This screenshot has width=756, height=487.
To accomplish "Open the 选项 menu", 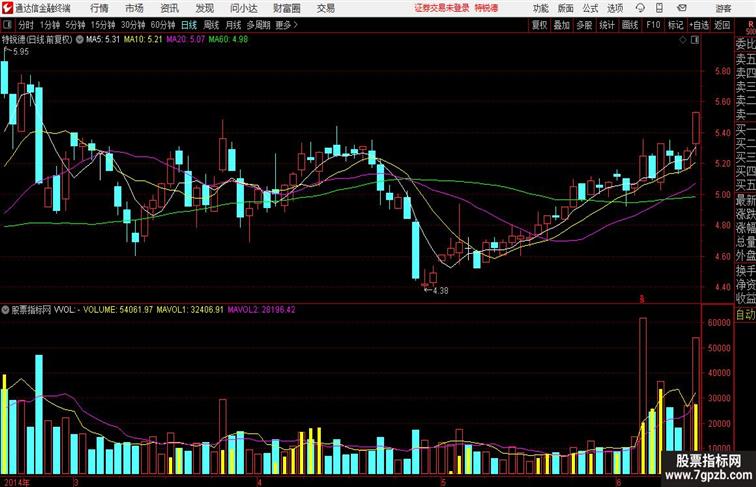I will (x=615, y=8).
